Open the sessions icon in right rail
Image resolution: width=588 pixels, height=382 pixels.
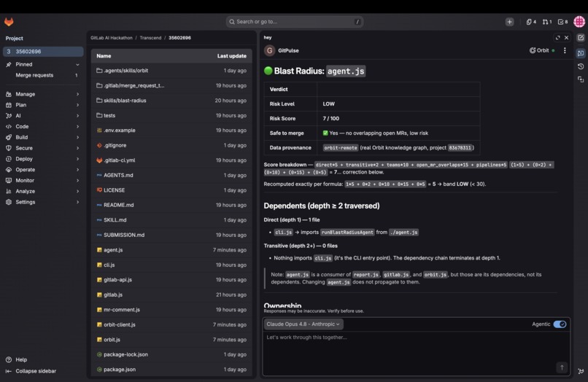[581, 79]
